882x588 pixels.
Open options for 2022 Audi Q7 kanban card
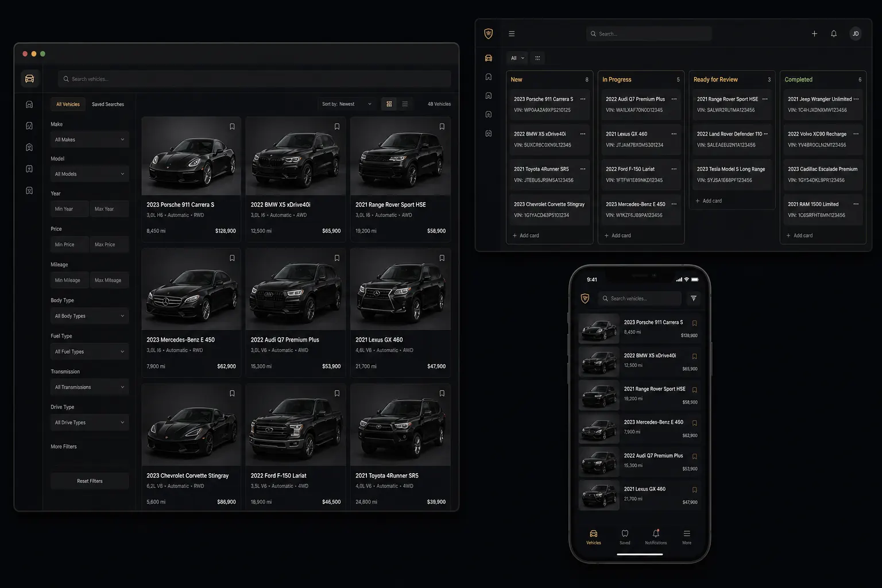click(x=674, y=99)
